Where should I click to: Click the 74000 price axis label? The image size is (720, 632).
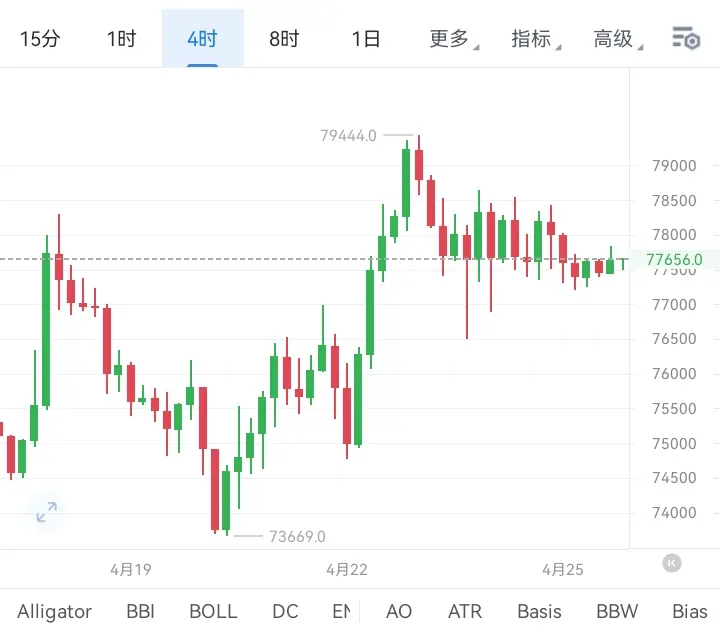click(x=674, y=513)
